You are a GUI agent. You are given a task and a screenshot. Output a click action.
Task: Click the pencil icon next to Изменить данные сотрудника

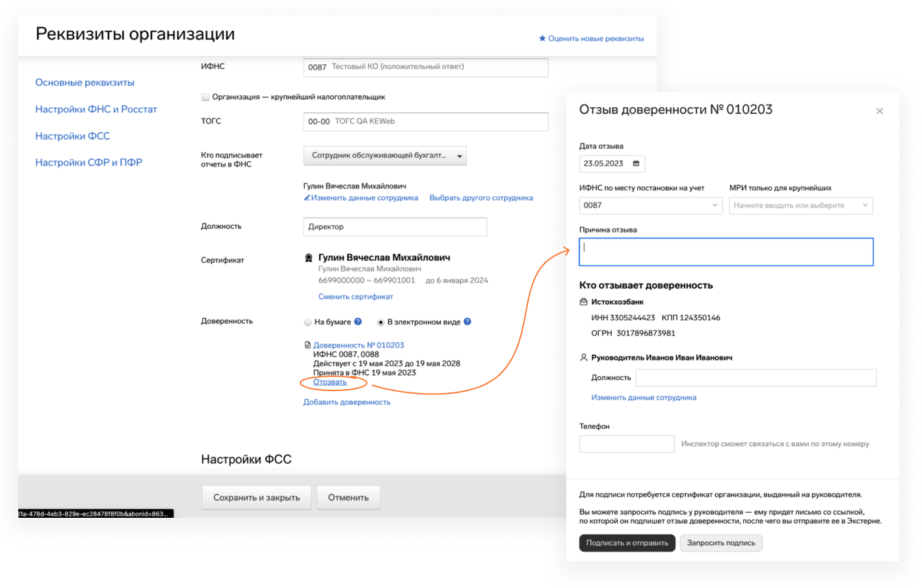tap(307, 198)
